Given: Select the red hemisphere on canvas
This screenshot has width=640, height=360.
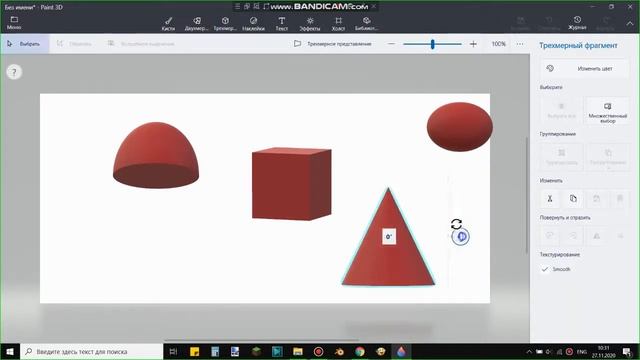Looking at the screenshot, I should (x=156, y=156).
